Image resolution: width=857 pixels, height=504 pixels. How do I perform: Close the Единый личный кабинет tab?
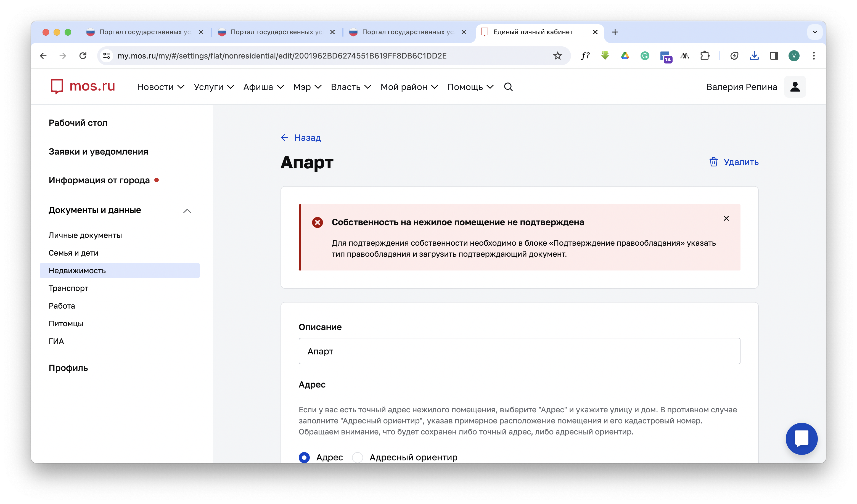595,32
